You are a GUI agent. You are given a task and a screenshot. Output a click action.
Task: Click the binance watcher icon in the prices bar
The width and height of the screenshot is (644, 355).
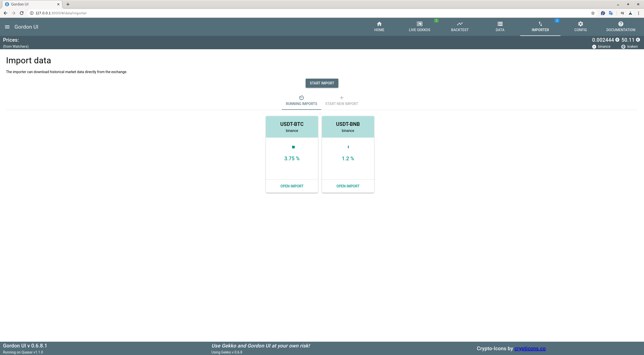[594, 46]
